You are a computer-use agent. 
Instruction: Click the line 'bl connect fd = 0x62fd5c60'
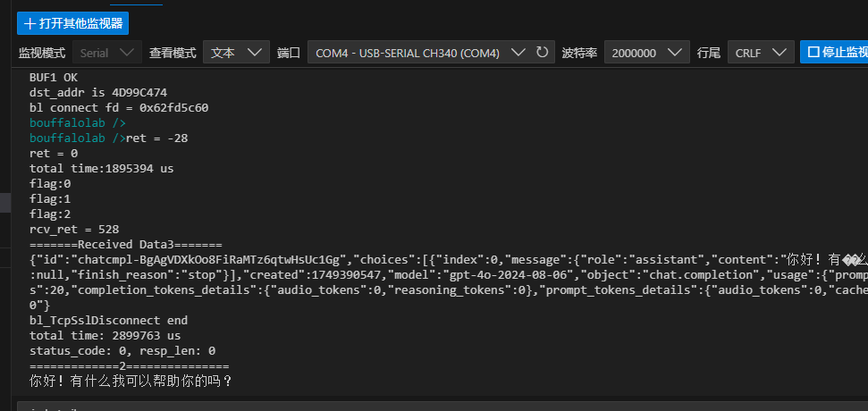click(119, 108)
